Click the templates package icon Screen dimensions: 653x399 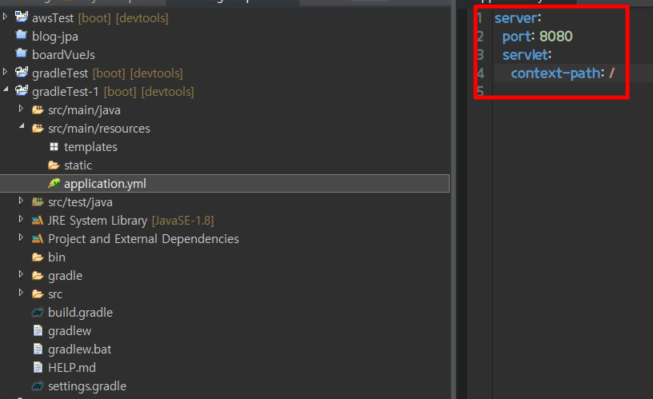54,147
